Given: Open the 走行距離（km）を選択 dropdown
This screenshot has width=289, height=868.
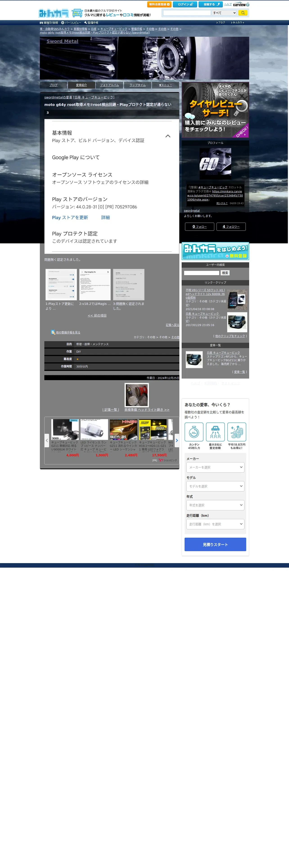Looking at the screenshot, I should click(215, 524).
